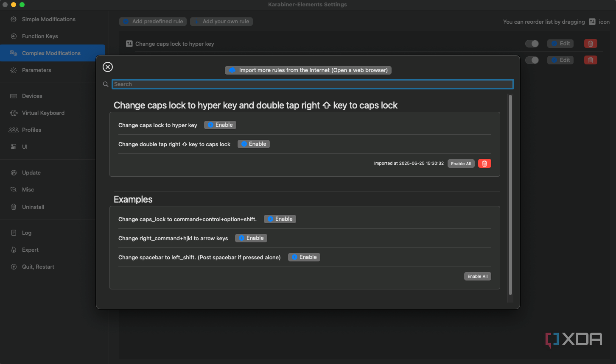Toggle the switch on the rule row partly hidden by the dialog

532,60
